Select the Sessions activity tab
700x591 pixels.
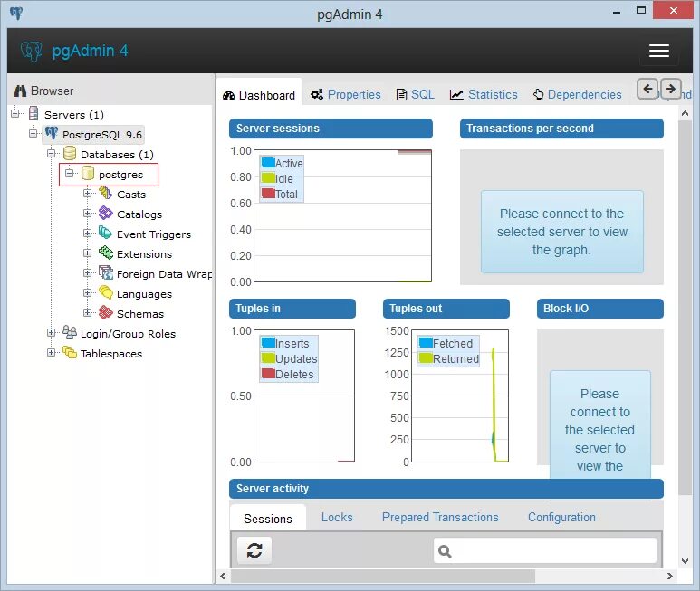tap(268, 519)
